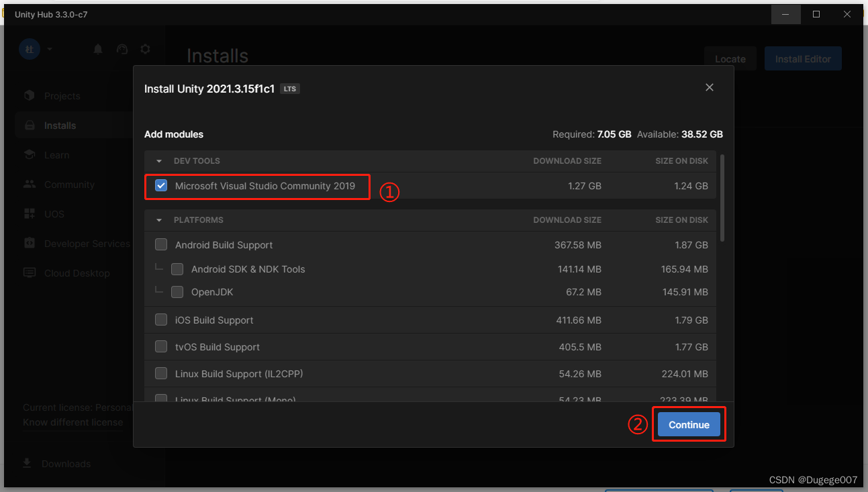868x492 pixels.
Task: Check Android Build Support
Action: point(161,245)
